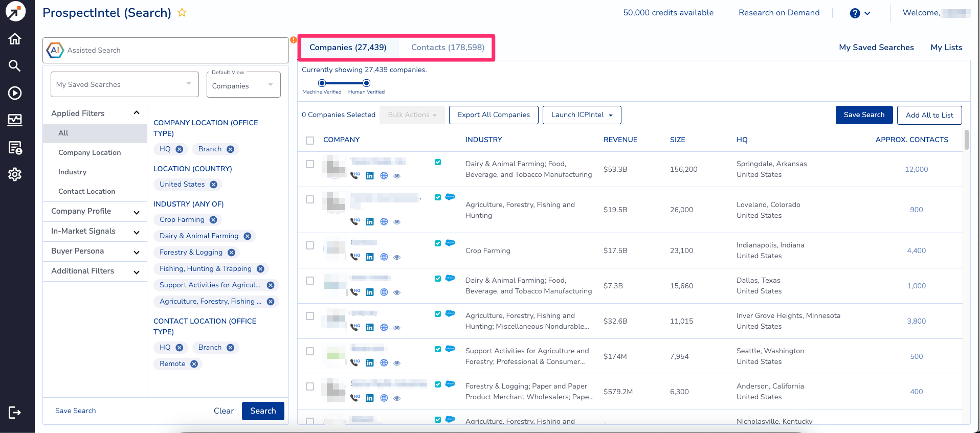The height and width of the screenshot is (433, 980).
Task: Click Add All to List button
Action: click(x=929, y=115)
